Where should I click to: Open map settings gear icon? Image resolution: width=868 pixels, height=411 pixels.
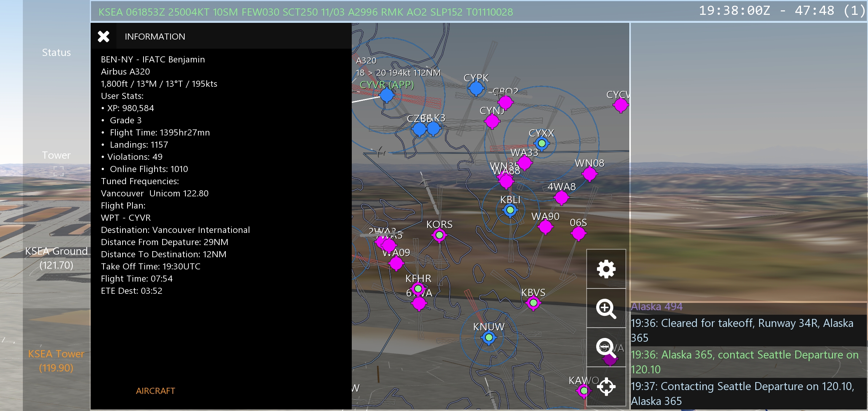pyautogui.click(x=606, y=269)
